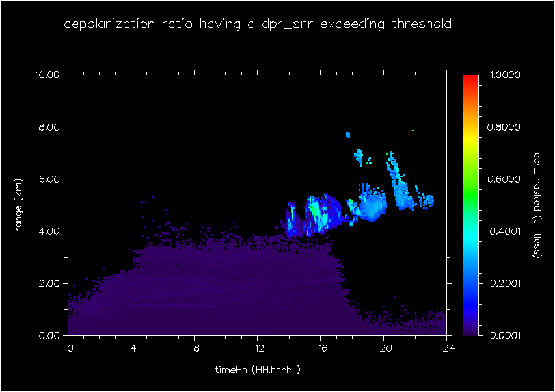Click the y-axis tick label 4.00

point(49,231)
